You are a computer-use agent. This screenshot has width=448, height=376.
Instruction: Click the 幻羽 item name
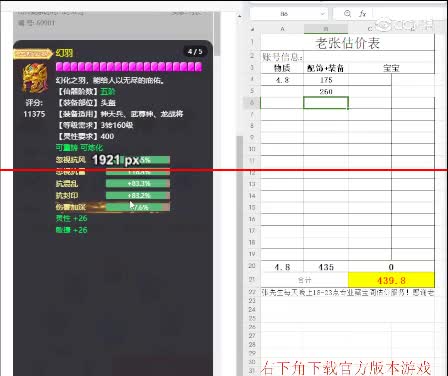[x=64, y=53]
